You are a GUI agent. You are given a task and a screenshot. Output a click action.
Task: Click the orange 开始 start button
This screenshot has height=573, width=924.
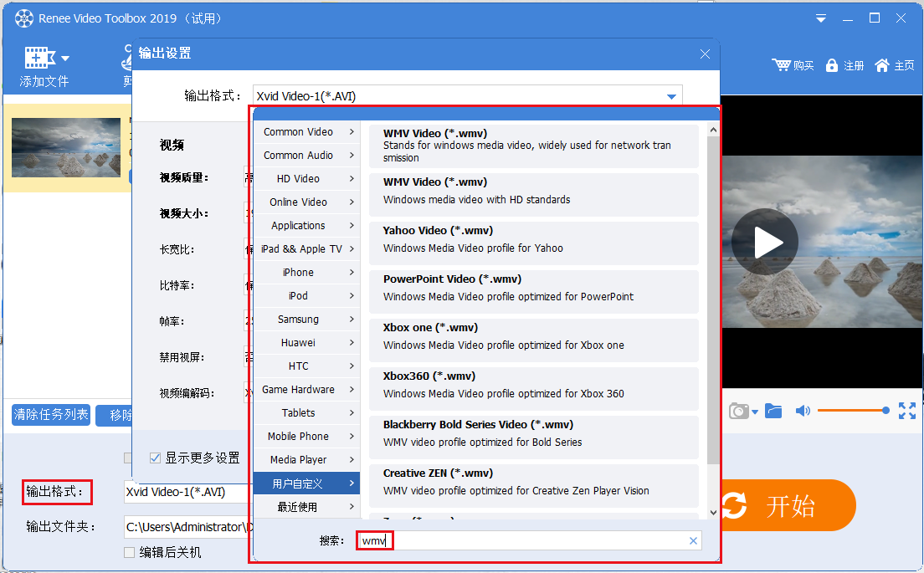coord(788,505)
